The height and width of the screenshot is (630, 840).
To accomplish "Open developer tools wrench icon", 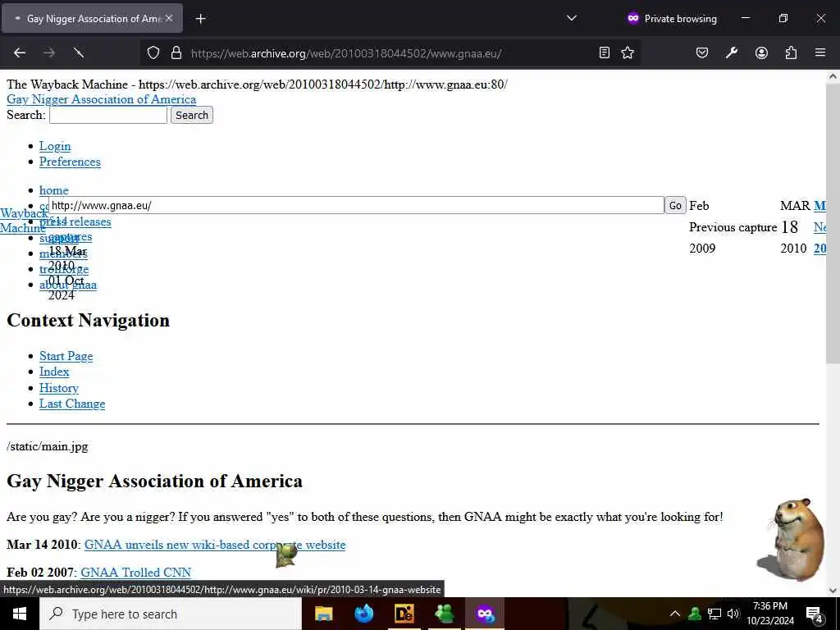I will pos(732,52).
